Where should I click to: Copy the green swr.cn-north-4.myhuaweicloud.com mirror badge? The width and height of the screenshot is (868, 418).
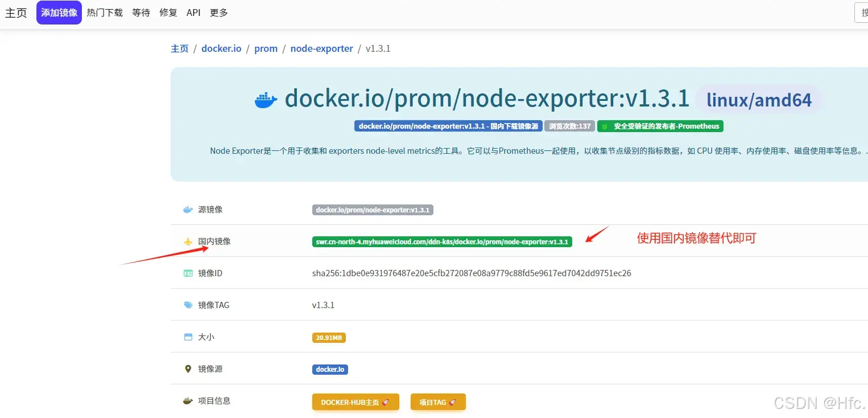[442, 241]
